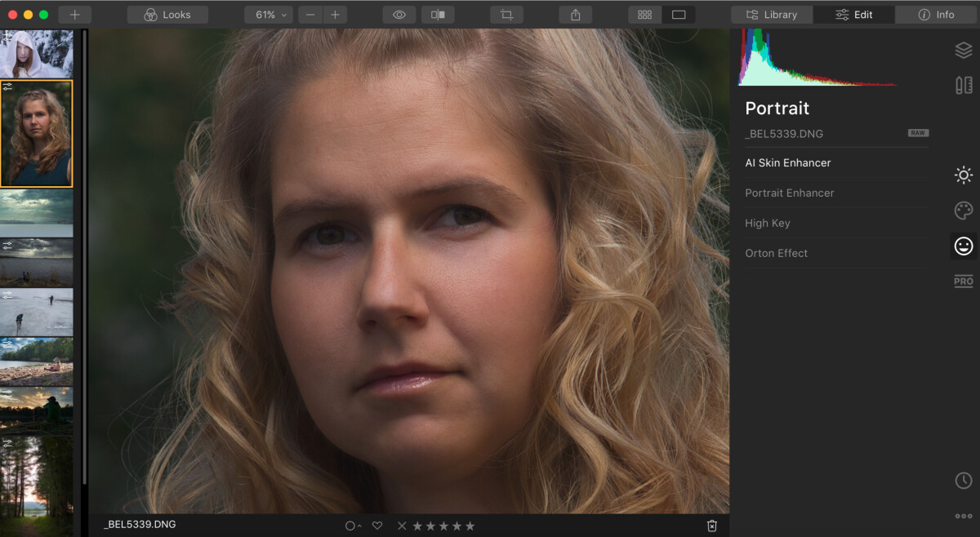Click the share/export icon

(x=576, y=15)
